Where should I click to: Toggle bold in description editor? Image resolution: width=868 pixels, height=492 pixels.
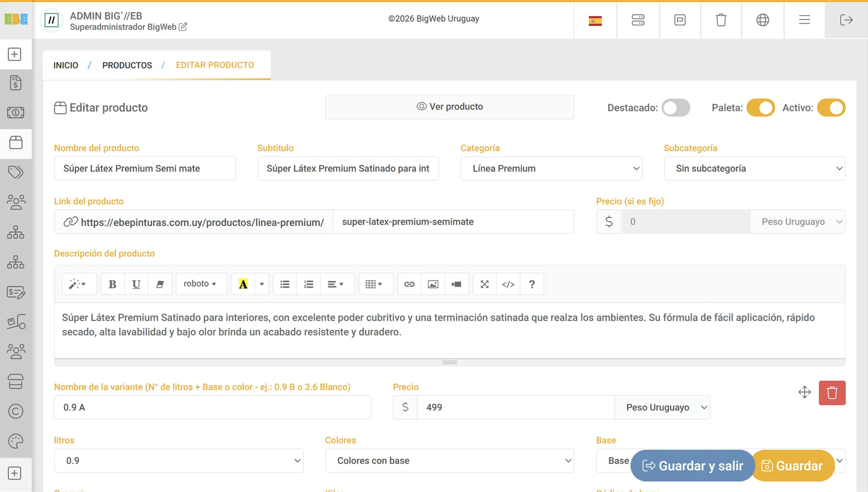tap(112, 284)
